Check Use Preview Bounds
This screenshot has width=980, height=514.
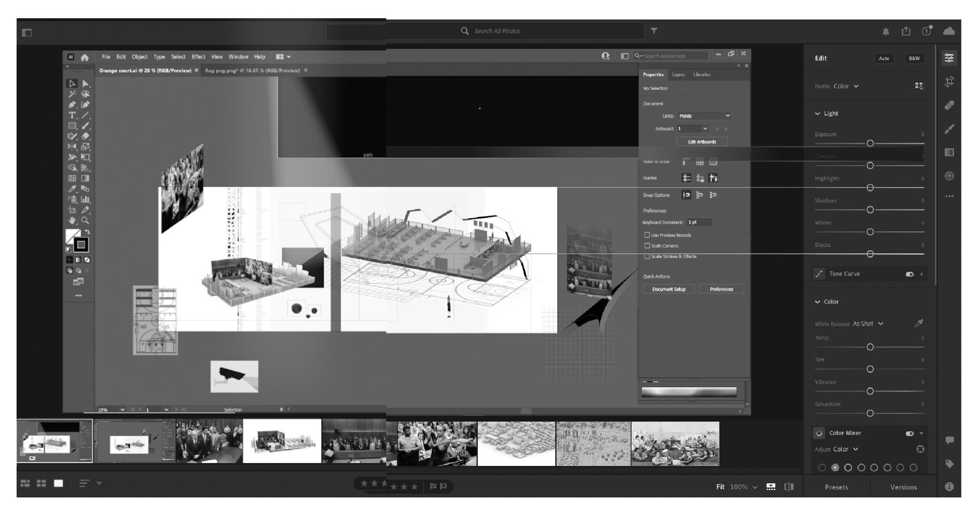pos(647,235)
